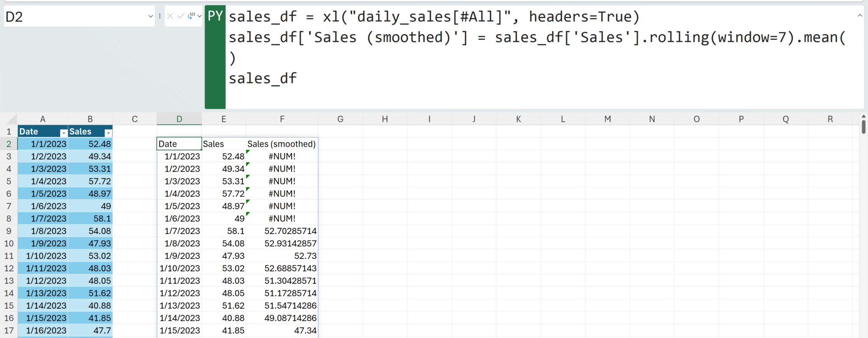Open the Python output type dropdown chevron

point(199,16)
